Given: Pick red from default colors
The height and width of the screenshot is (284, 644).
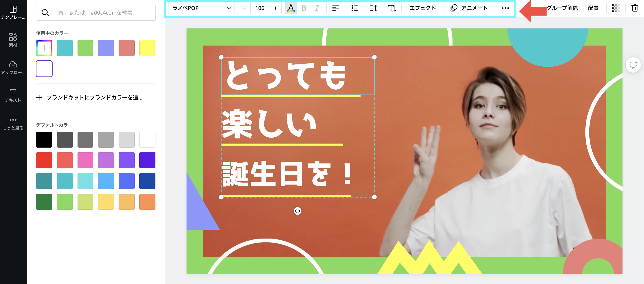Looking at the screenshot, I should point(44,160).
